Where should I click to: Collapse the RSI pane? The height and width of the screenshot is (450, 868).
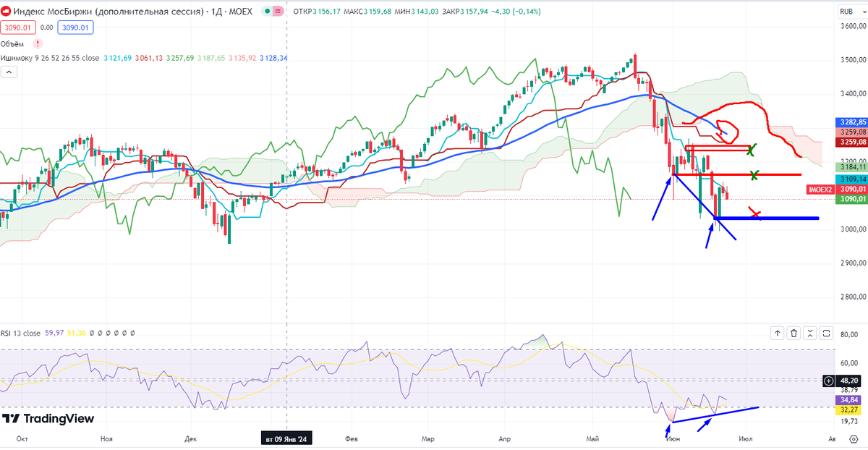pyautogui.click(x=811, y=333)
